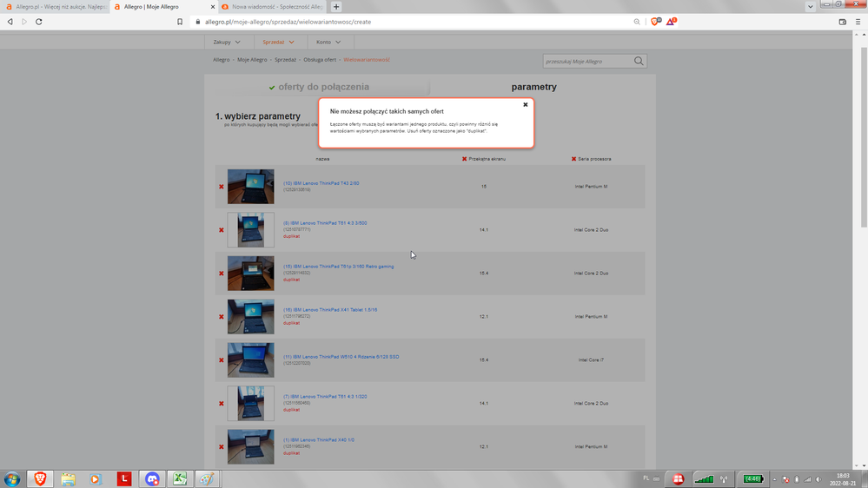This screenshot has width=868, height=488.
Task: Open the ThinkPad X40 1/0 offer link
Action: tap(319, 440)
